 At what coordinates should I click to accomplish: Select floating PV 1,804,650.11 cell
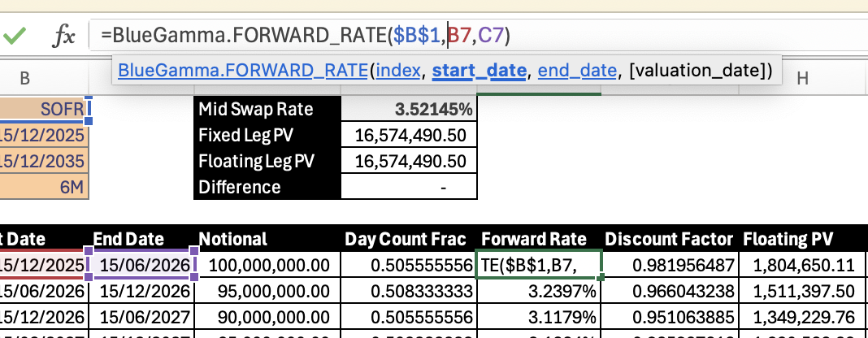tap(803, 265)
